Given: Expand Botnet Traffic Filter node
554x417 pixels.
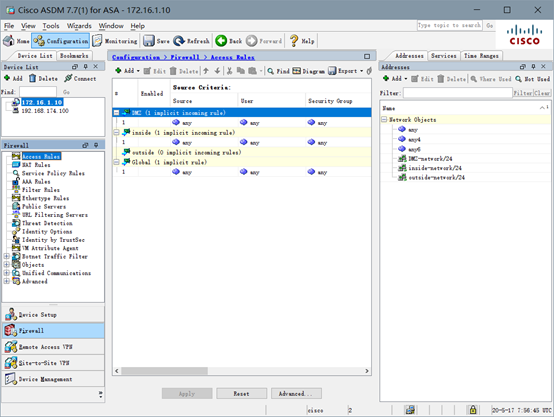Looking at the screenshot, I should [x=6, y=256].
